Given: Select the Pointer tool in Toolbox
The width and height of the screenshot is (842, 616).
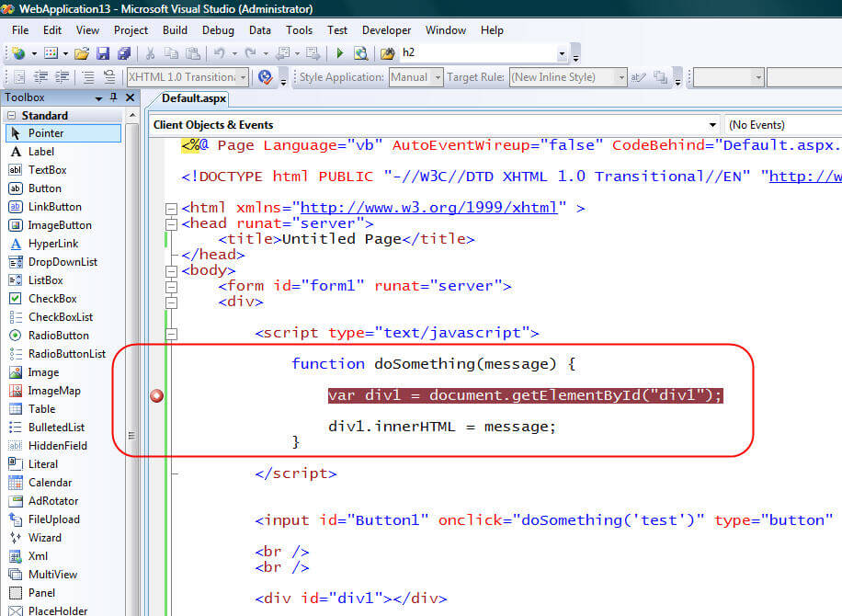Looking at the screenshot, I should click(63, 133).
